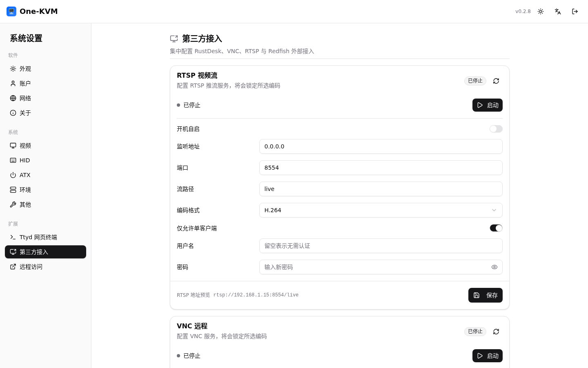Open 账户 account settings
The width and height of the screenshot is (588, 368).
(x=45, y=83)
